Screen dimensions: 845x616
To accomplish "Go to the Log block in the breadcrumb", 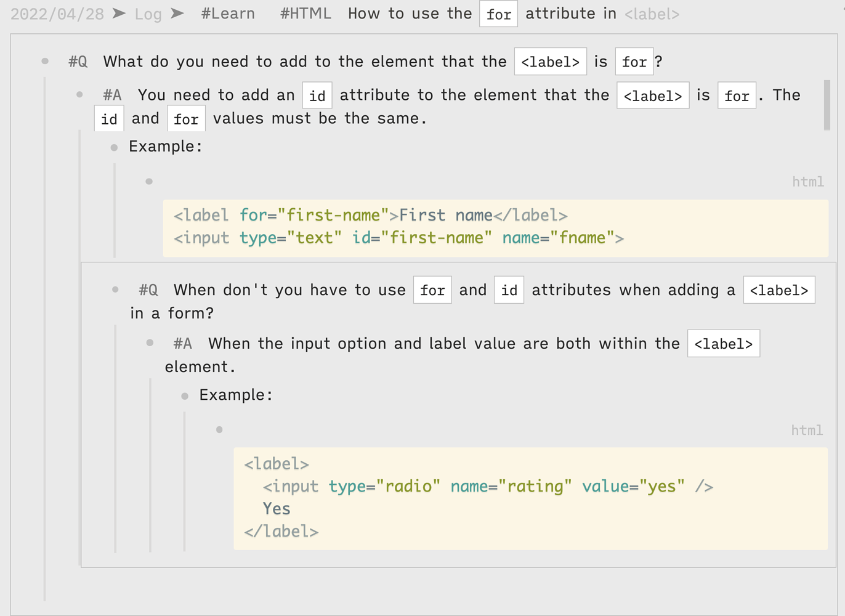I will pyautogui.click(x=148, y=14).
